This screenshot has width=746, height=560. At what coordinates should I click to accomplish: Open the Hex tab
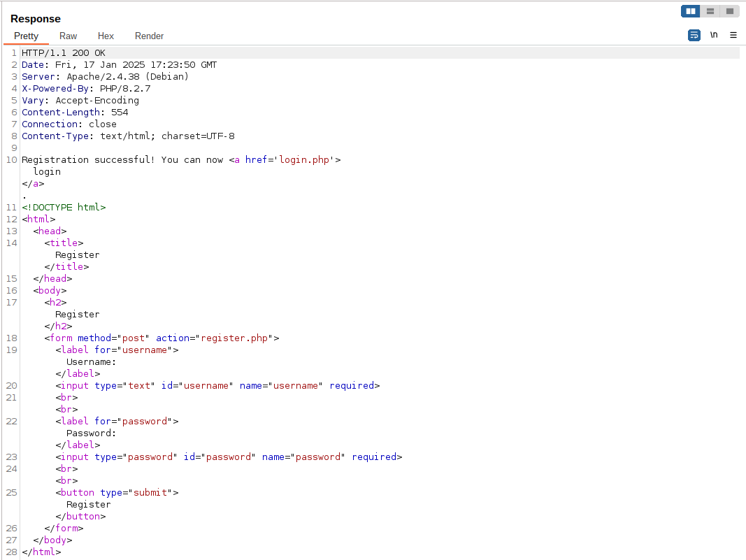click(x=106, y=36)
